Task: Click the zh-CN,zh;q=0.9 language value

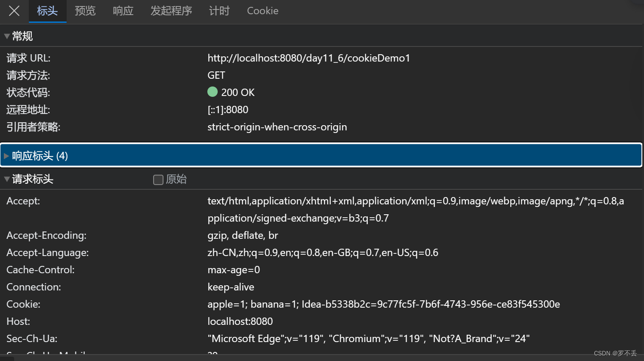Action: pyautogui.click(x=323, y=253)
